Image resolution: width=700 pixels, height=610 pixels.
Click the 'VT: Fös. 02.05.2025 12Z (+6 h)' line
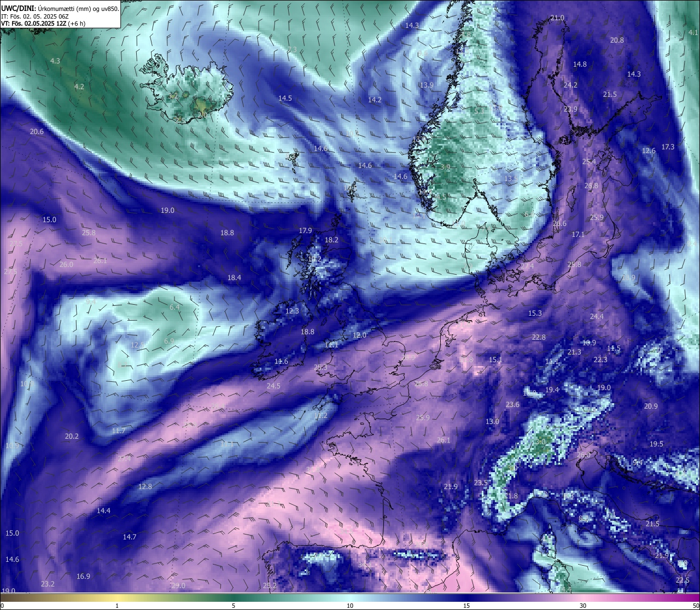(43, 24)
